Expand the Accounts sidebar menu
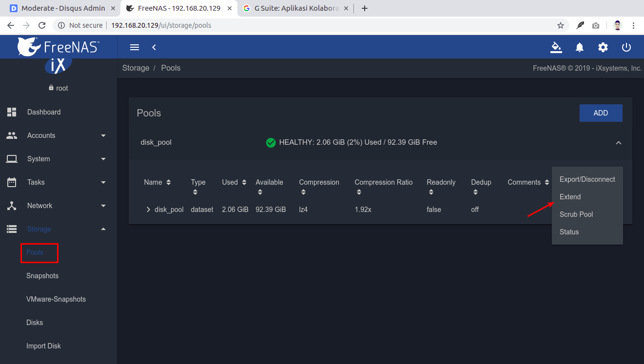 pos(103,135)
